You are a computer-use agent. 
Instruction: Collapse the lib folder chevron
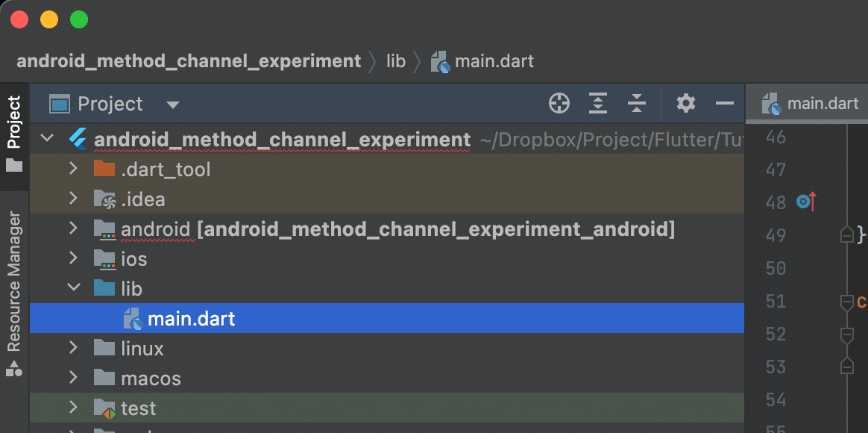[x=73, y=288]
